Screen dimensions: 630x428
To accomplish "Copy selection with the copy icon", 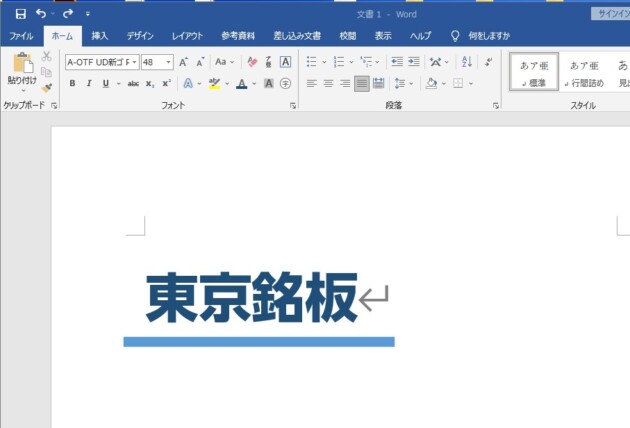I will click(x=47, y=72).
